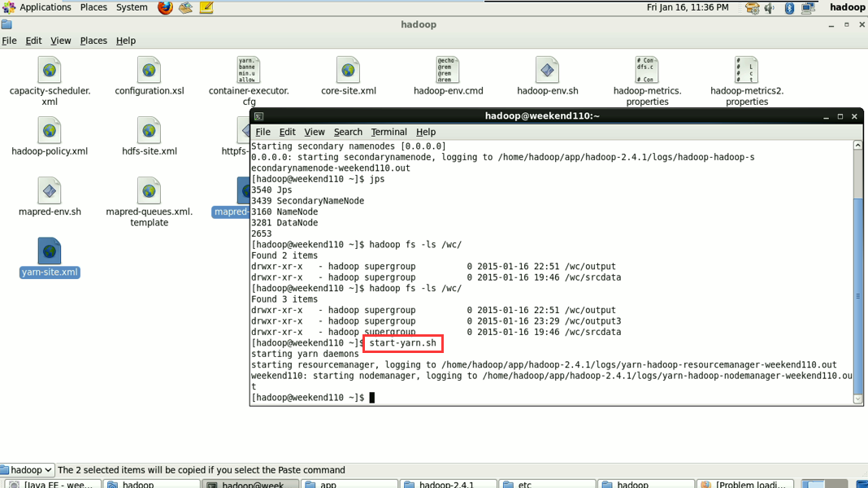
Task: Click the software update tray icon
Action: 752,8
